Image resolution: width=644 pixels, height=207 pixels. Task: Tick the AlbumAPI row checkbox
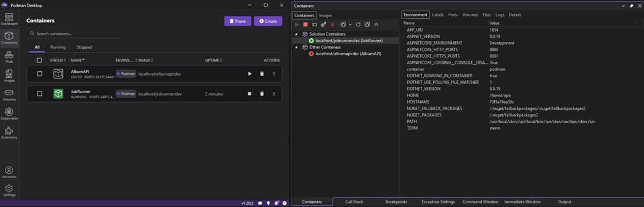[39, 73]
